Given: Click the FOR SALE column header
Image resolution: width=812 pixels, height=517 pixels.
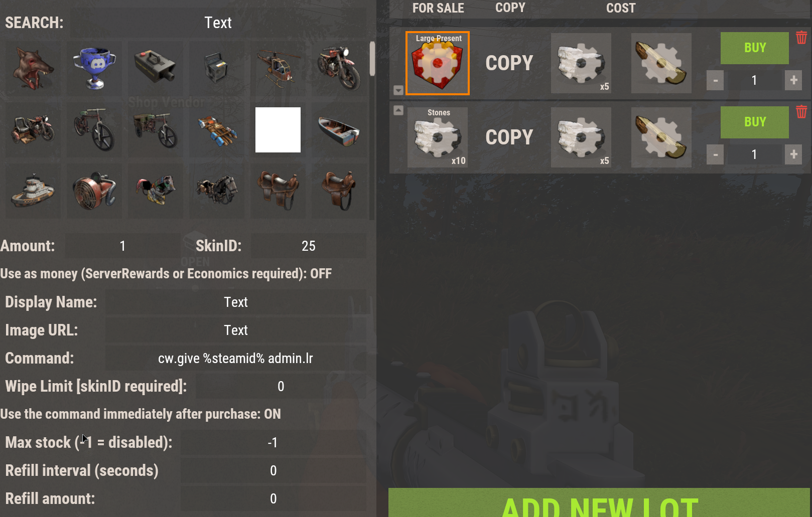Looking at the screenshot, I should tap(438, 8).
